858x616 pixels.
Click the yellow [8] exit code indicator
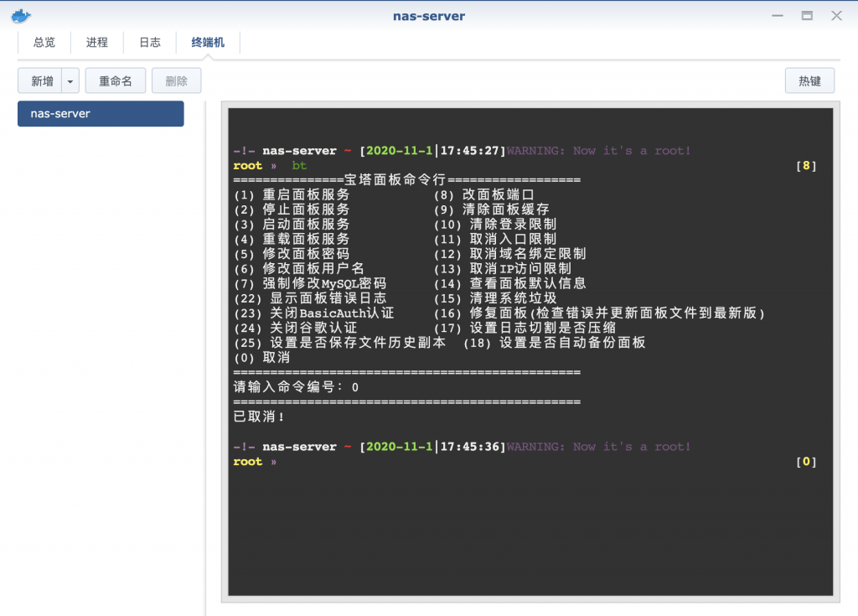point(806,166)
